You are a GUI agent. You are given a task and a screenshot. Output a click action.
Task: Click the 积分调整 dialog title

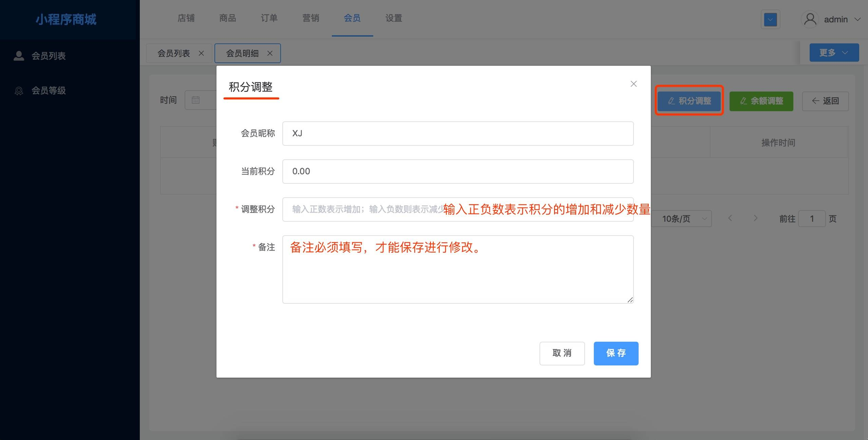250,87
